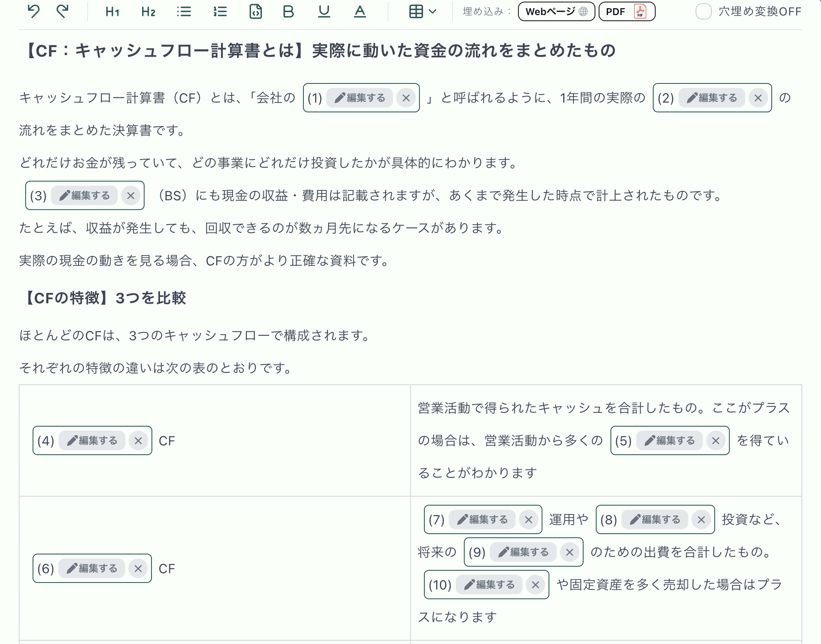Remove blank (2) using its × button
This screenshot has height=644, width=821.
[758, 97]
